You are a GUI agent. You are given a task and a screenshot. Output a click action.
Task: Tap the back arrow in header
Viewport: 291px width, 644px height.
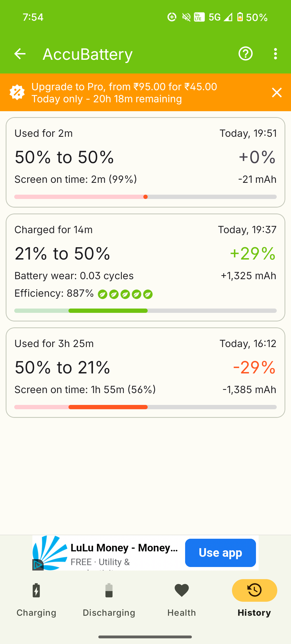pyautogui.click(x=20, y=54)
